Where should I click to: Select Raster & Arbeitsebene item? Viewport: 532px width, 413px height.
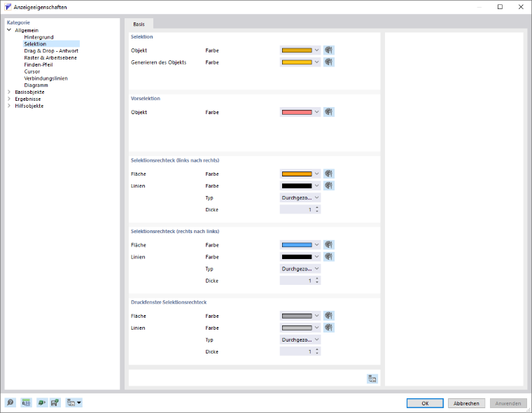click(x=50, y=57)
